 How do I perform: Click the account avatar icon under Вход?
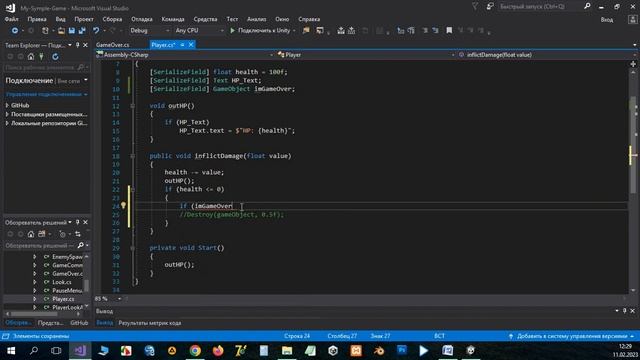[x=633, y=20]
